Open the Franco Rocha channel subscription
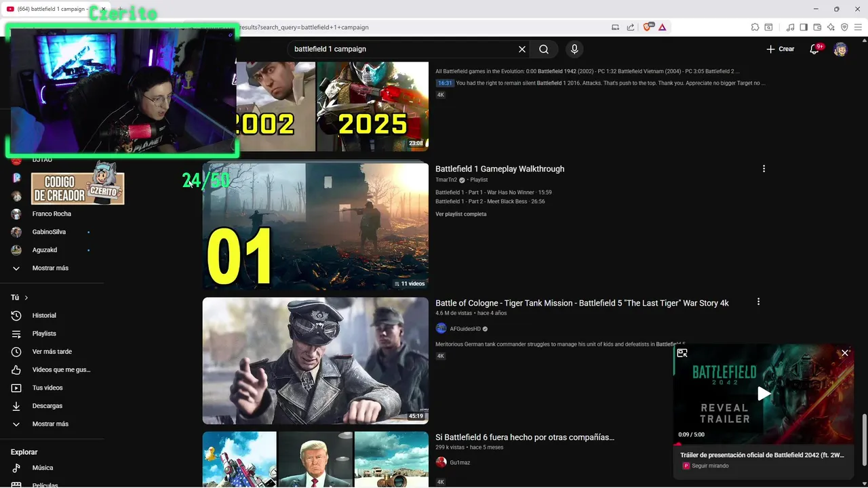This screenshot has height=488, width=868. click(52, 214)
